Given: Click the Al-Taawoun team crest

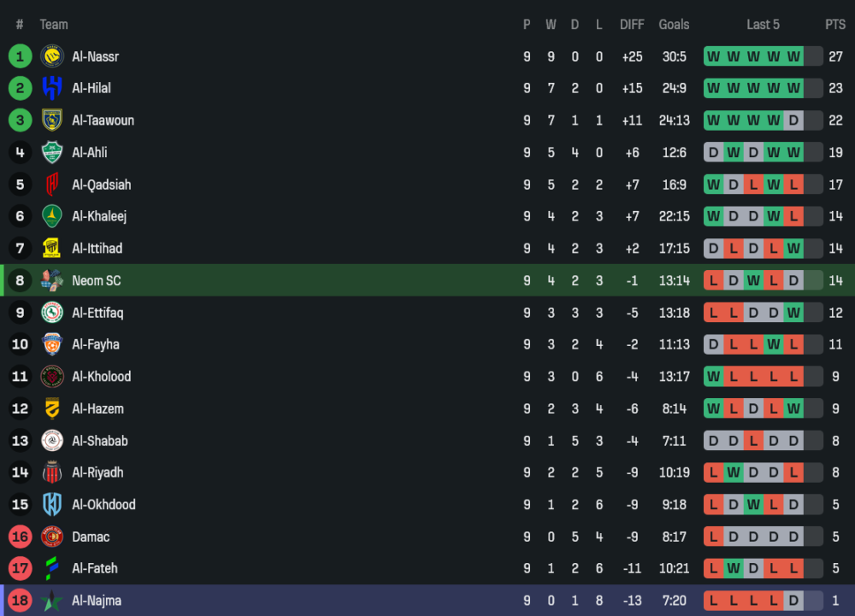Looking at the screenshot, I should pos(52,120).
